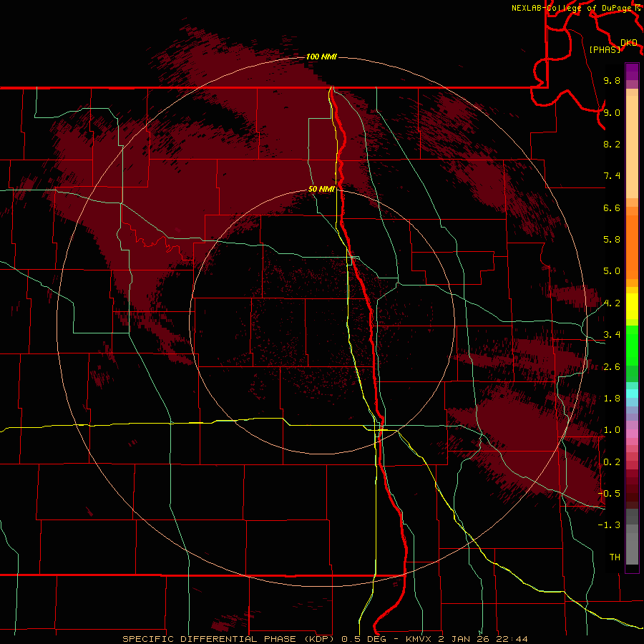This screenshot has height=644, width=644.
Task: Select the 9.0 value on color scale
Action: click(612, 112)
